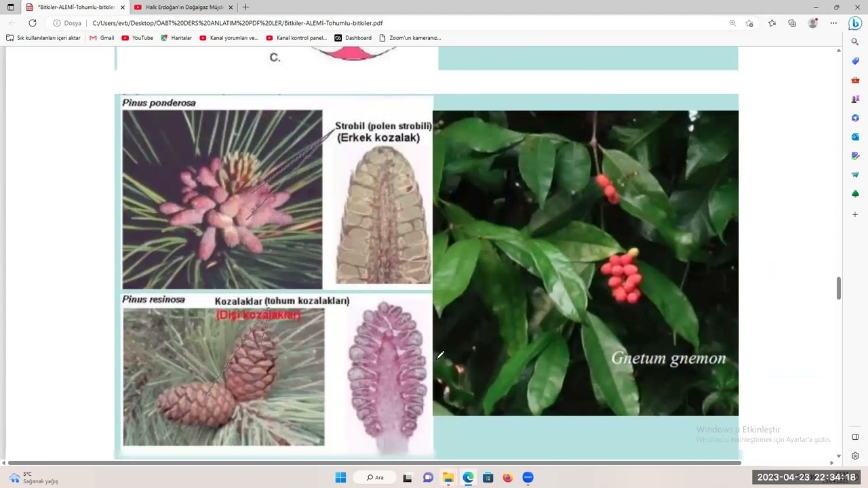The width and height of the screenshot is (868, 488).
Task: Click the vertical scrollbar thumb of the PDF
Action: (839, 288)
